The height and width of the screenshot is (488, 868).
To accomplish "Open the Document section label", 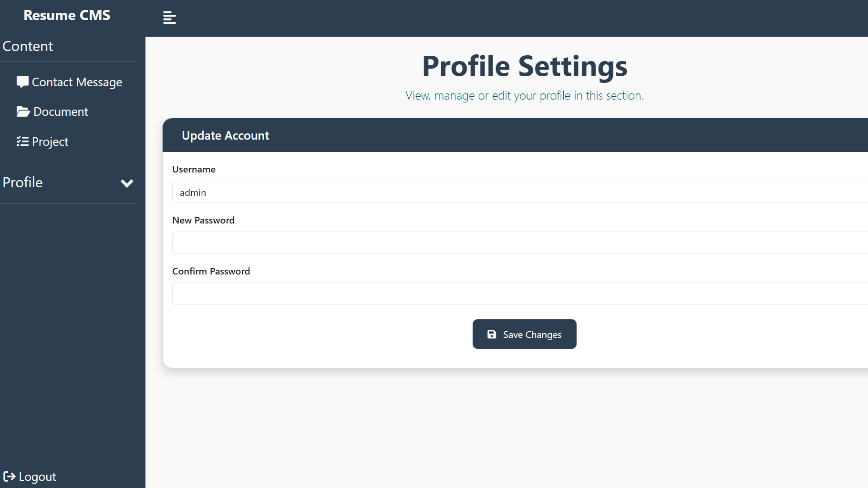I will point(61,112).
